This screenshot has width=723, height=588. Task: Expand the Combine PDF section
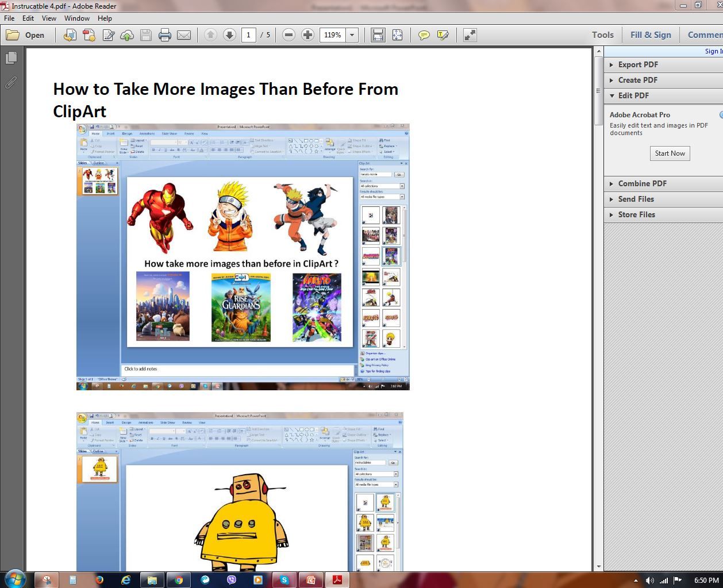663,183
